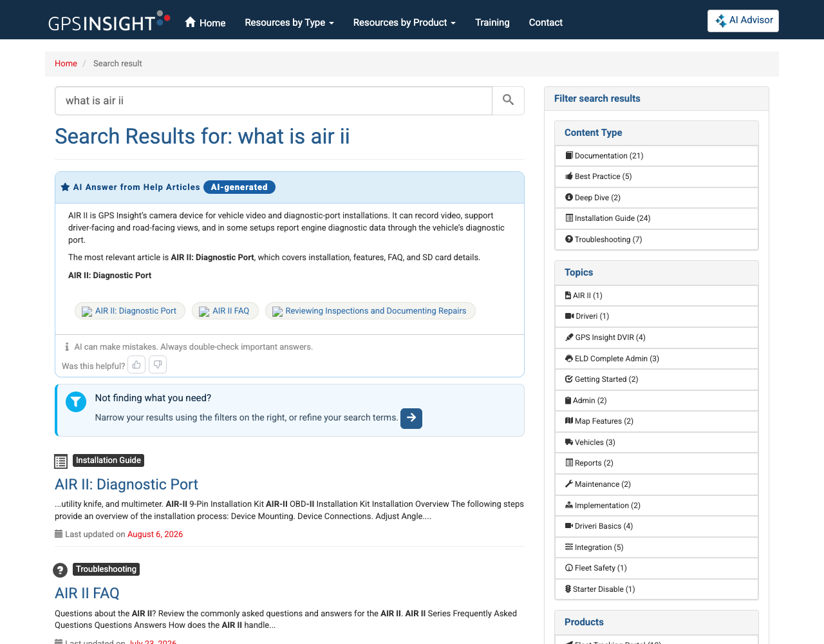The height and width of the screenshot is (644, 824).
Task: Click the search field containing 'what is air ii'
Action: pyautogui.click(x=274, y=100)
